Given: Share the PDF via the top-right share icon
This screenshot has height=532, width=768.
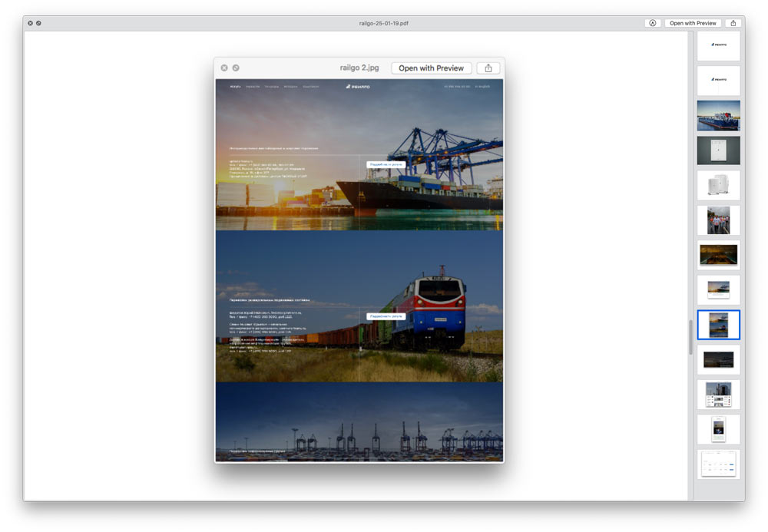Looking at the screenshot, I should [733, 23].
